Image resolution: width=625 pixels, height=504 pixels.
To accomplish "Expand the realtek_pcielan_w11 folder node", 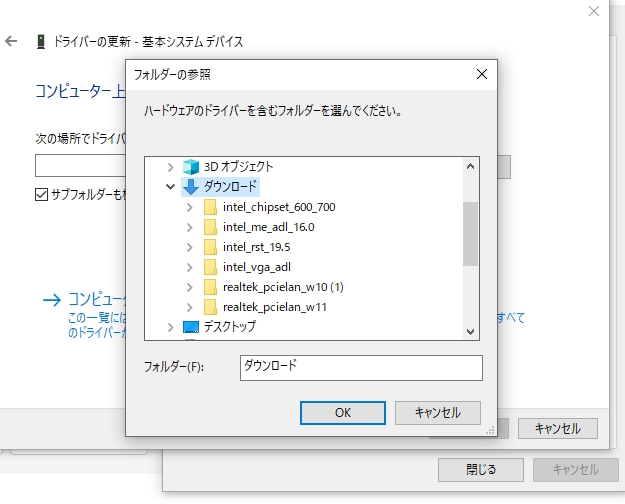I will click(x=190, y=307).
